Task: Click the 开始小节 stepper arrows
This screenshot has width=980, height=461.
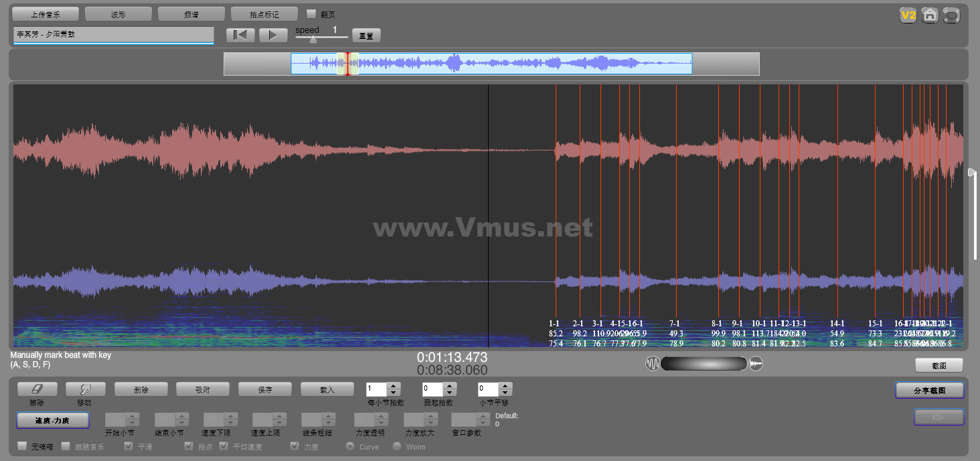Action: coord(133,419)
